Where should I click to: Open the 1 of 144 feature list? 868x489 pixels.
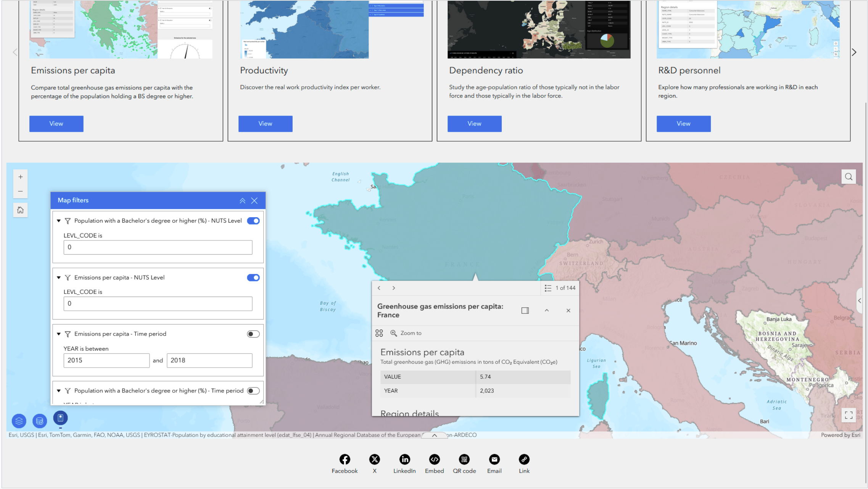click(x=560, y=288)
